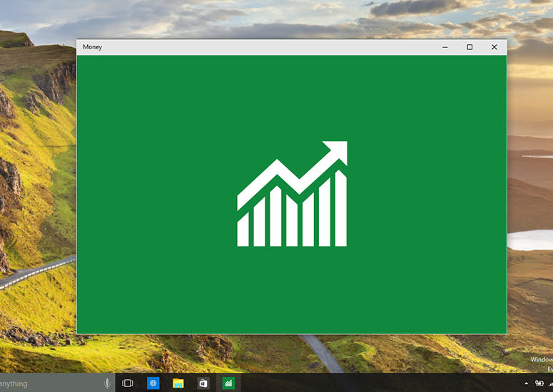The height and width of the screenshot is (392, 553).
Task: Maximize the Money window
Action: [x=470, y=47]
